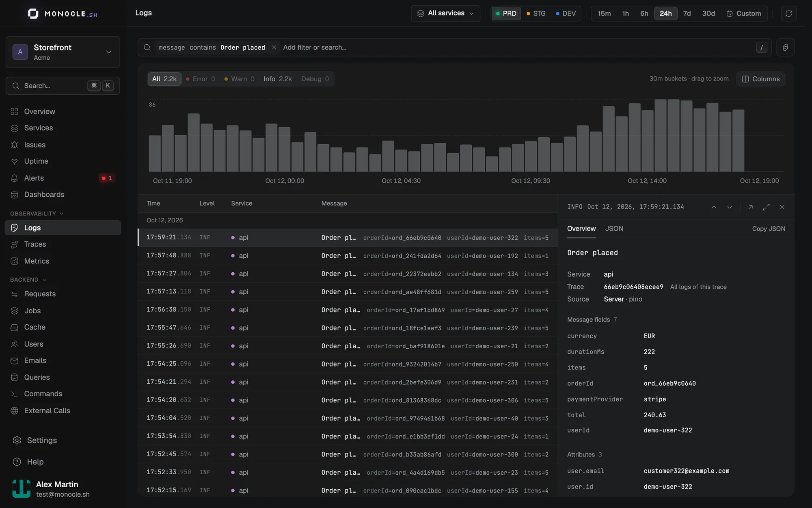Image resolution: width=812 pixels, height=508 pixels.
Task: Click Copy JSON button
Action: tap(769, 229)
